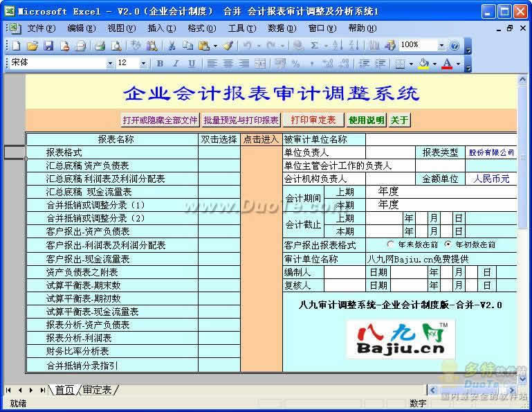
Task: Open the 100% zoom dropdown
Action: click(x=441, y=45)
